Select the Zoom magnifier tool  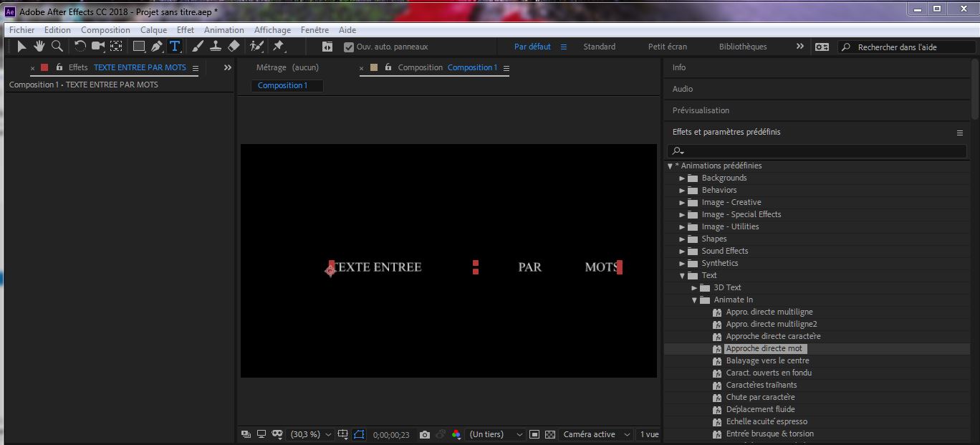coord(57,47)
